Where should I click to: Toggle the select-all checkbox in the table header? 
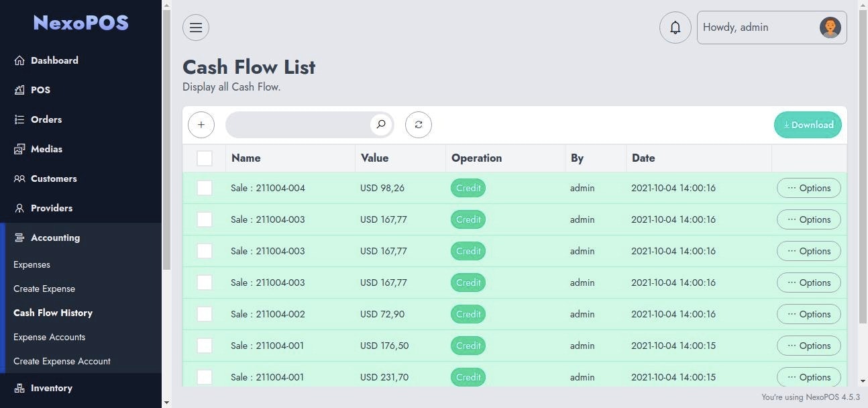pos(205,158)
